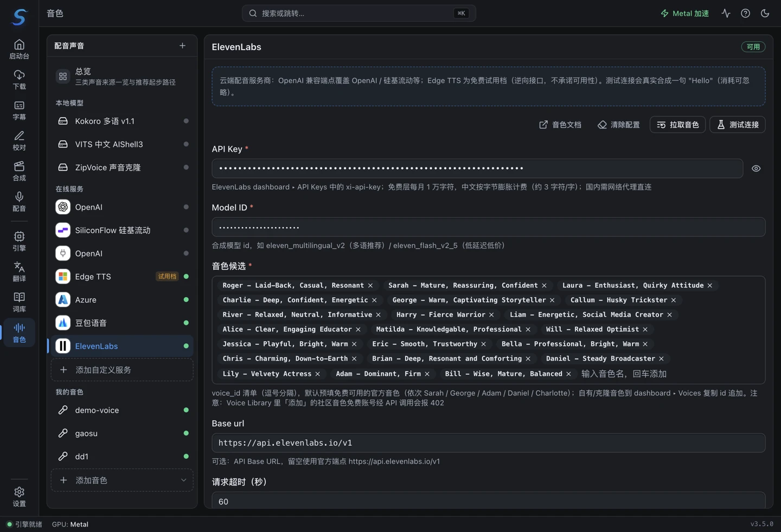Click 测试连接 to test connection
This screenshot has height=532, width=781.
coord(738,125)
